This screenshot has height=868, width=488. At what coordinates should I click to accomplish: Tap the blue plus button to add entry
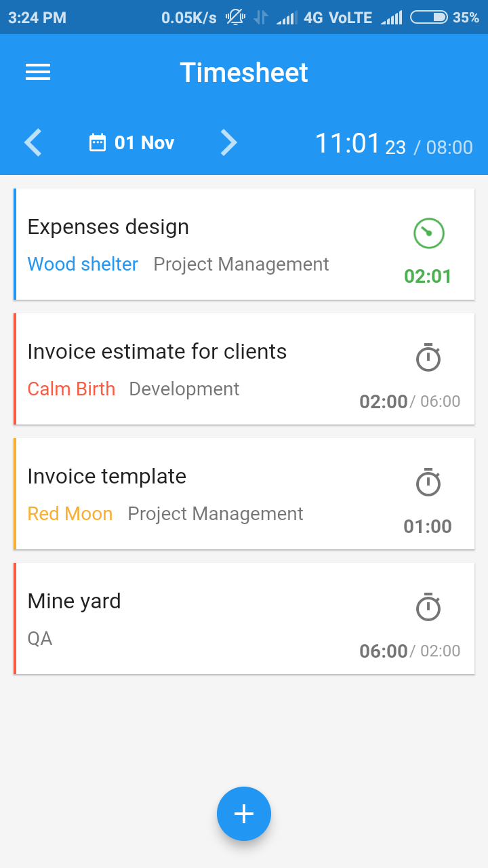(x=244, y=814)
